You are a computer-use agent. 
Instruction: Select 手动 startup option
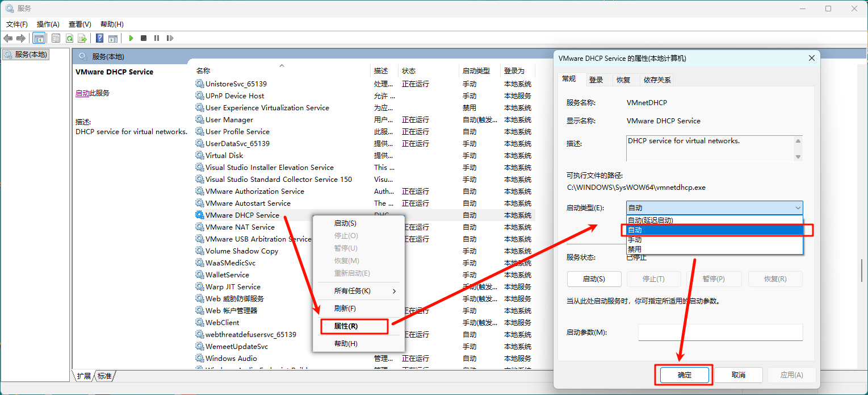pyautogui.click(x=715, y=240)
